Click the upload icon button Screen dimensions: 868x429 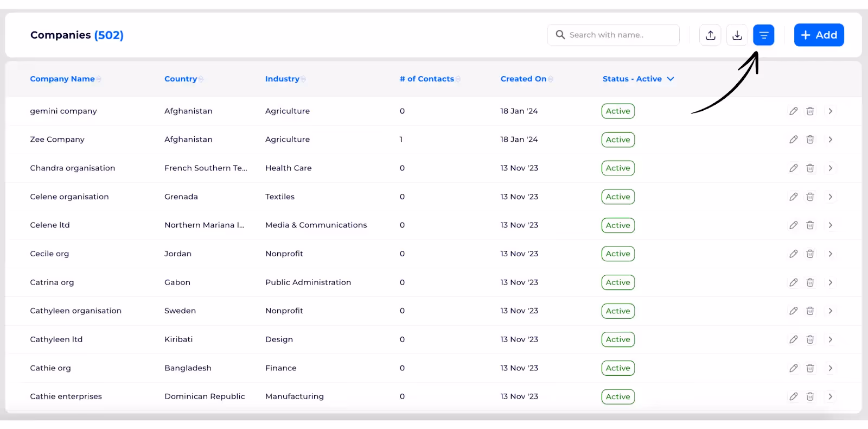click(x=710, y=35)
